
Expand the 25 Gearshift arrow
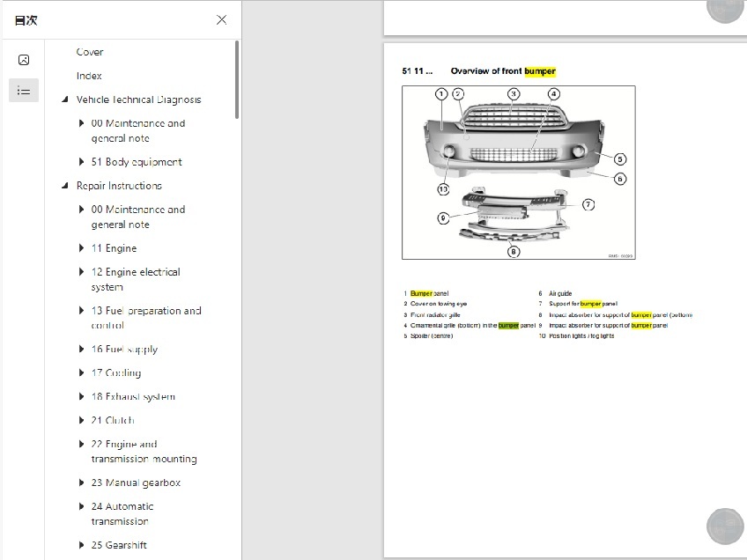tap(81, 545)
